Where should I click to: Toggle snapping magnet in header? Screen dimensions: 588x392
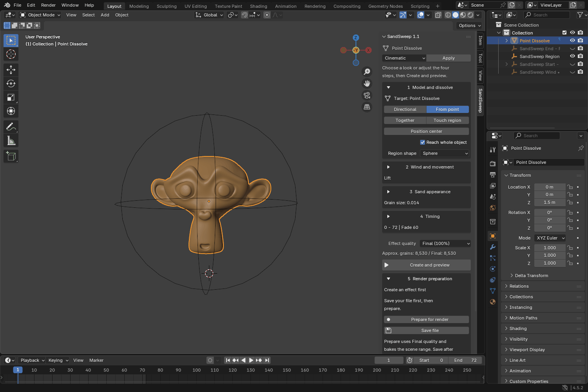coord(245,15)
